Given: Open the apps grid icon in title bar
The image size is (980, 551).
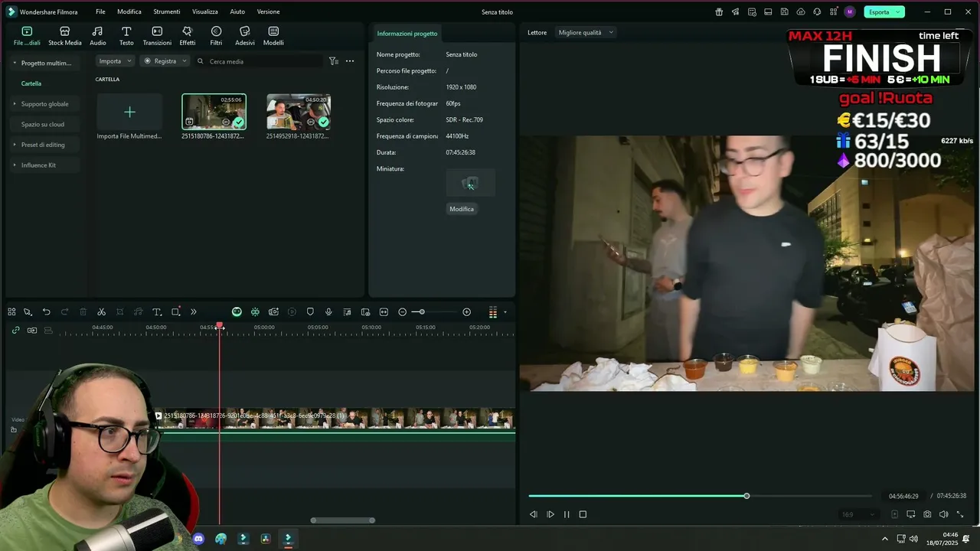Looking at the screenshot, I should (x=833, y=11).
